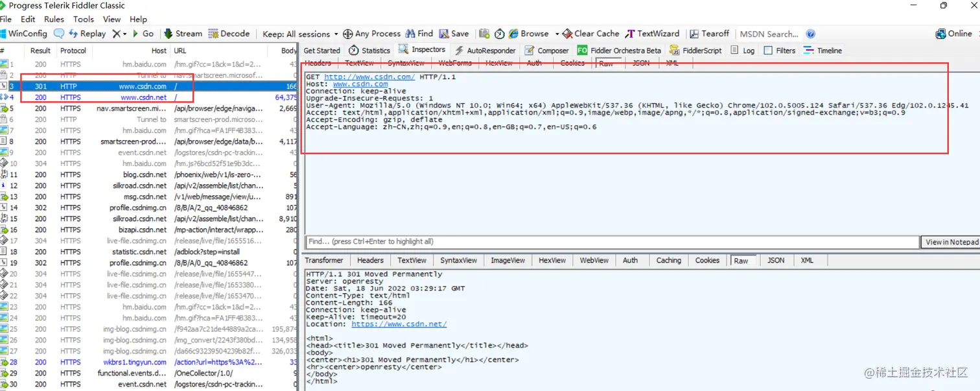Click the blue help question icon
Image resolution: width=980 pixels, height=391 pixels.
[x=810, y=34]
